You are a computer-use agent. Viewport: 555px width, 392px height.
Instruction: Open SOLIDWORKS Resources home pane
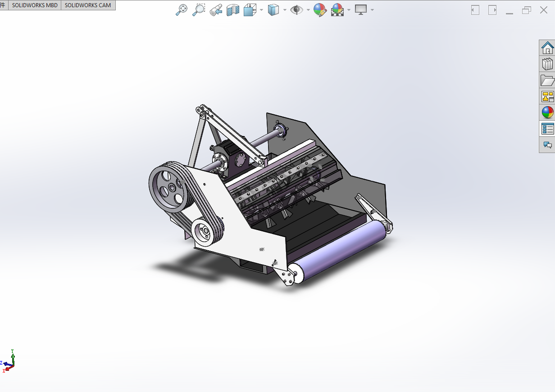click(x=547, y=47)
